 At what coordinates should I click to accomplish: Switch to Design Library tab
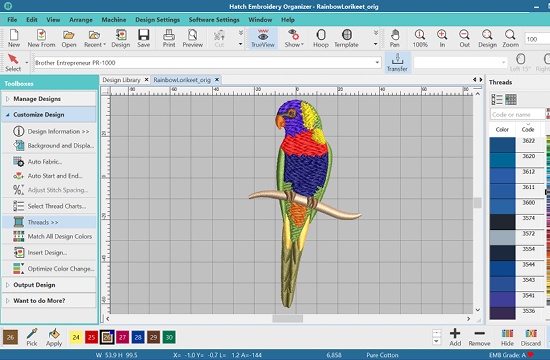(121, 80)
